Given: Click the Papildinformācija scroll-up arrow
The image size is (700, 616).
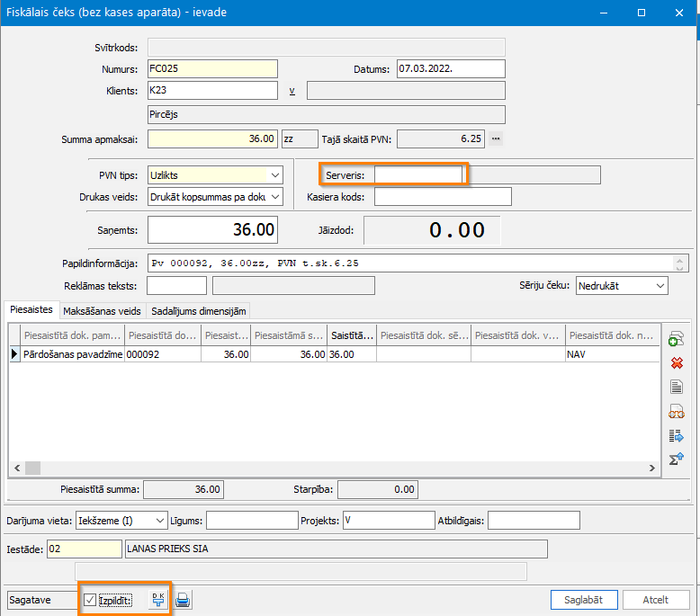Looking at the screenshot, I should pyautogui.click(x=679, y=261).
